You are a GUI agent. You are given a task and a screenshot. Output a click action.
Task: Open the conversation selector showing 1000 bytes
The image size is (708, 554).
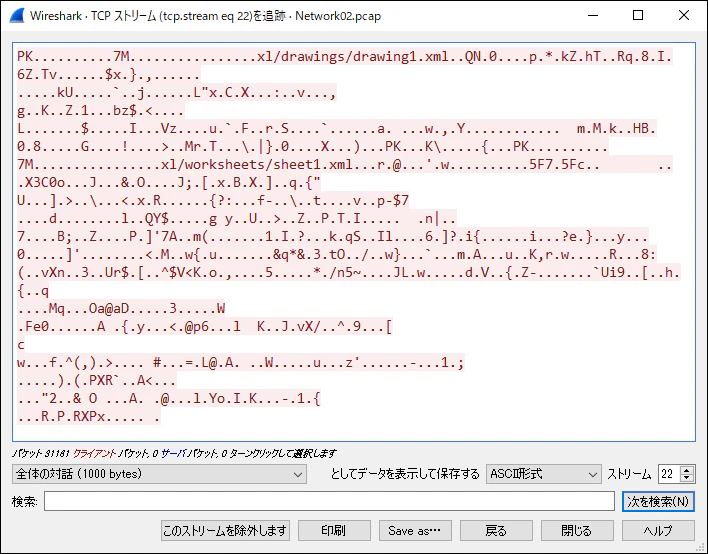[159, 474]
